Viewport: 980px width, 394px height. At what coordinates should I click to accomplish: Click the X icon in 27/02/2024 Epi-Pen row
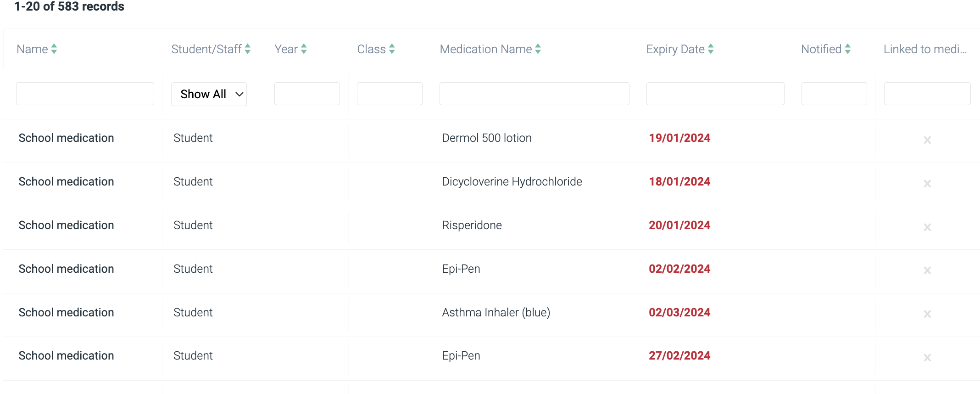(927, 358)
